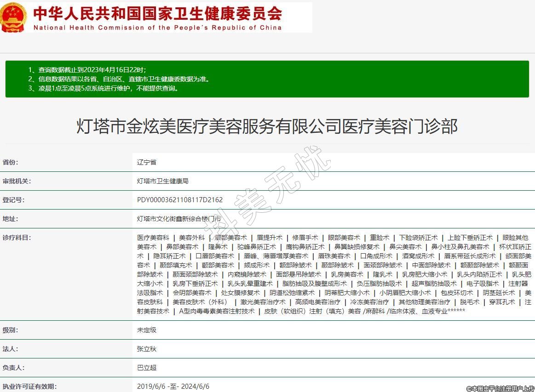Click the 未定级 level value
This screenshot has height=392, width=535.
pyautogui.click(x=147, y=330)
